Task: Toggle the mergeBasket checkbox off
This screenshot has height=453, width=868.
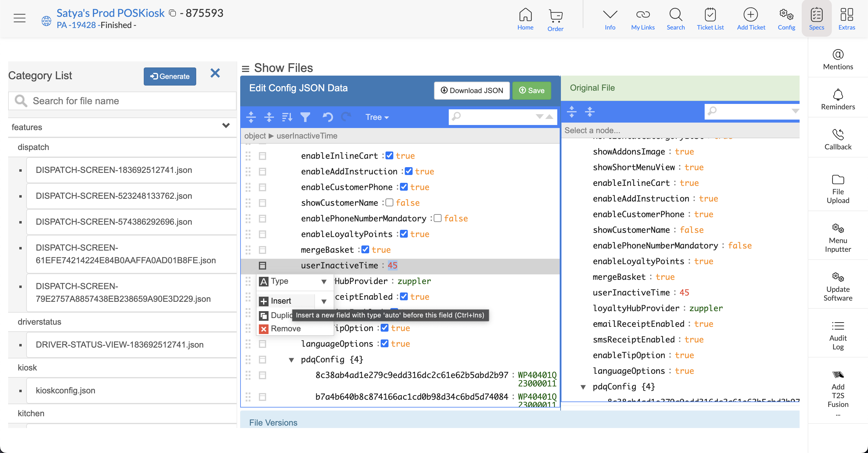Action: [x=365, y=250]
